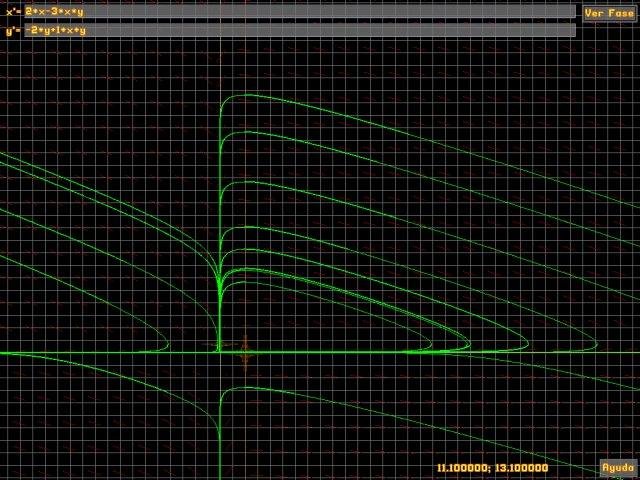This screenshot has width=640, height=480.
Task: Edit the y' equation input field
Action: pos(300,30)
